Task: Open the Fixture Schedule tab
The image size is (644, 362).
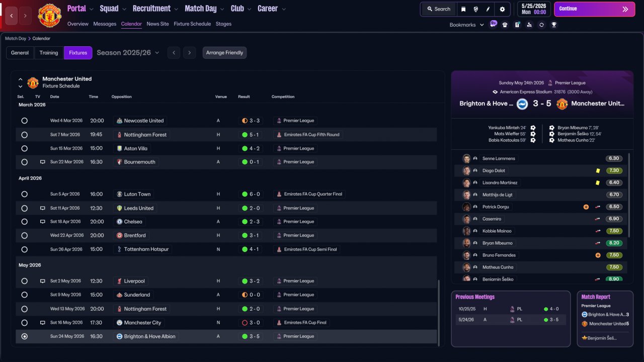Action: (x=192, y=24)
